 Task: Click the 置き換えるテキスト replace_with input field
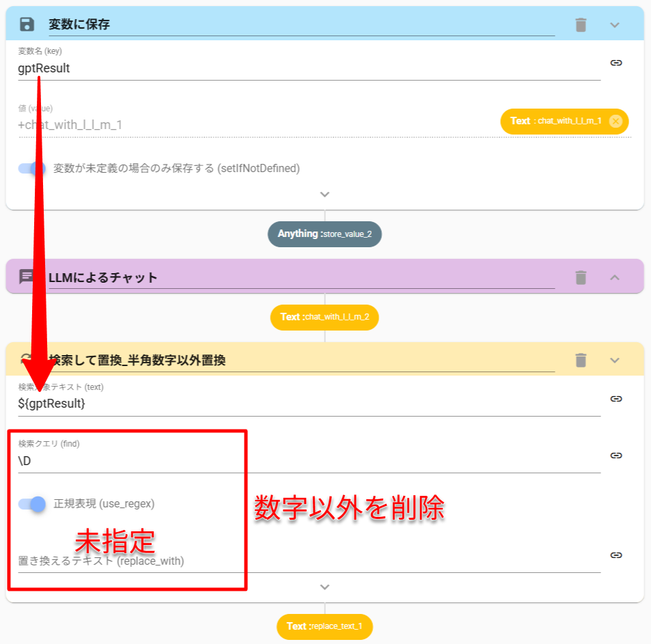307,561
